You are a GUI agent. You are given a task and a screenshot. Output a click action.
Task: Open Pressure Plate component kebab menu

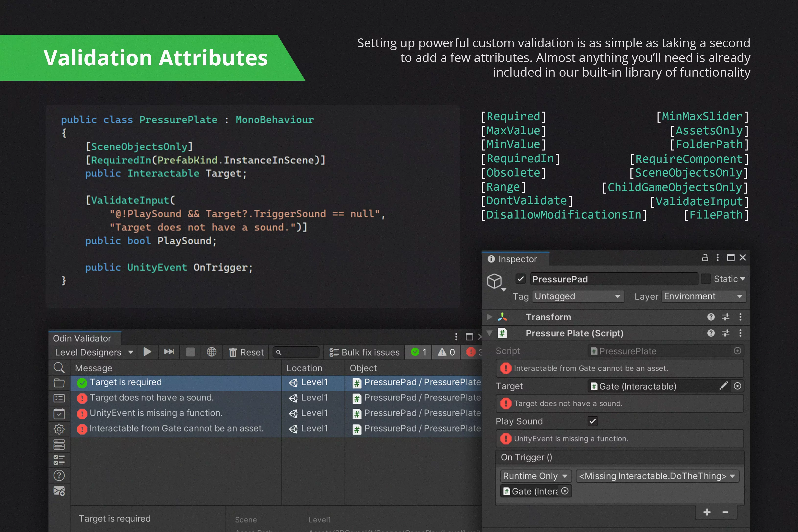tap(740, 333)
